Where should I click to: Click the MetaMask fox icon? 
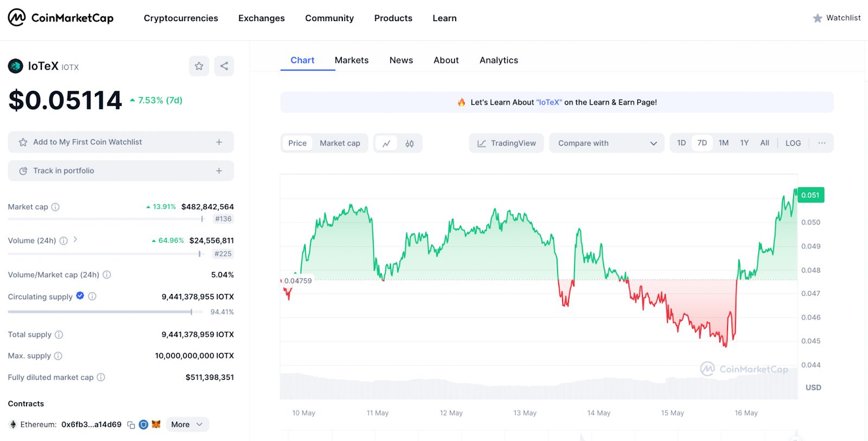156,424
